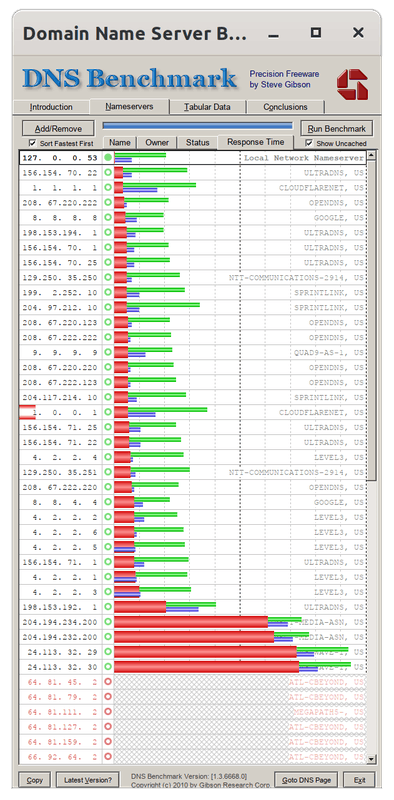Click the status circle for 204.194.234.200
Screen dimensions: 394x800
point(108,622)
